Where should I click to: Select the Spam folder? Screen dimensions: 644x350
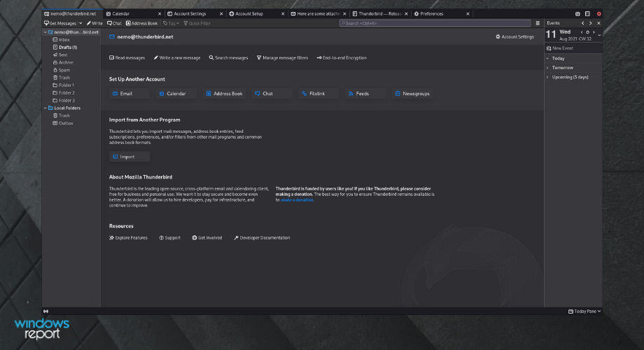pyautogui.click(x=61, y=70)
